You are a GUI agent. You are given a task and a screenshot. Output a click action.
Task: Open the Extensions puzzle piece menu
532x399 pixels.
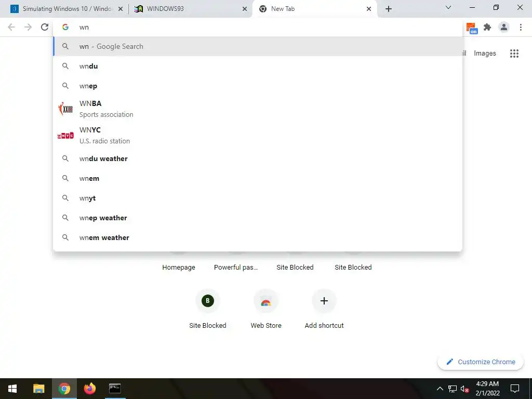(487, 27)
